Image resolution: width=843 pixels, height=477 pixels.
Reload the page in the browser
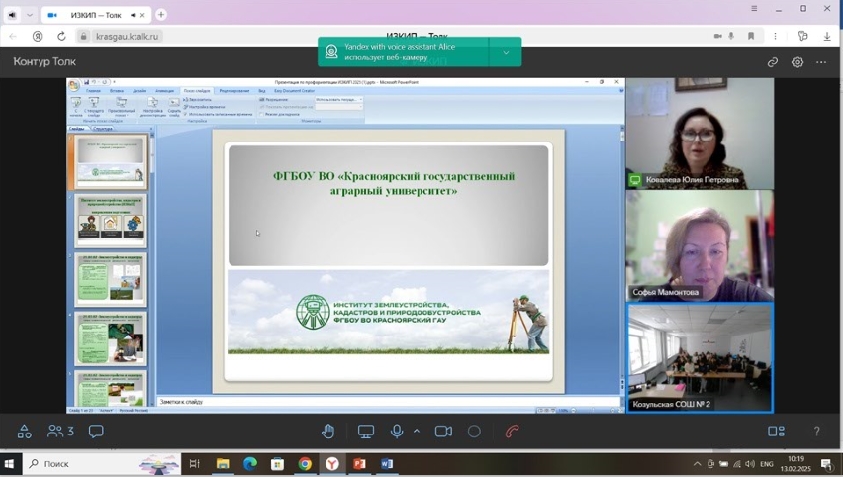(x=61, y=37)
